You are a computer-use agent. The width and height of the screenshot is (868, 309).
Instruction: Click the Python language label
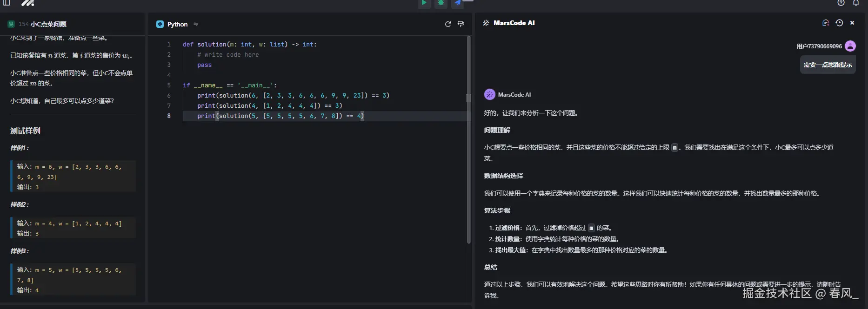click(x=178, y=24)
